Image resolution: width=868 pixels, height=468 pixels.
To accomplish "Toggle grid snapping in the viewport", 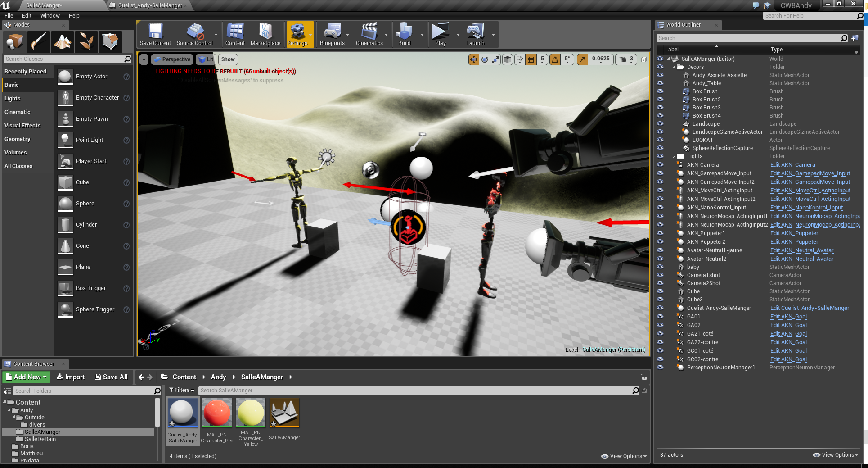I will click(531, 59).
